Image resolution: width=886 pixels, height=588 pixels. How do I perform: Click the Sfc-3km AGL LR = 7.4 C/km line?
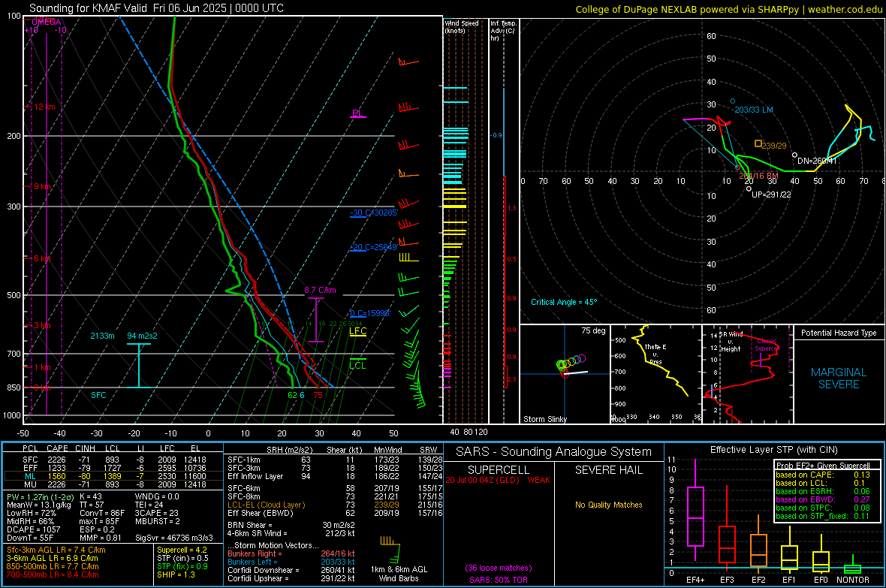click(56, 550)
